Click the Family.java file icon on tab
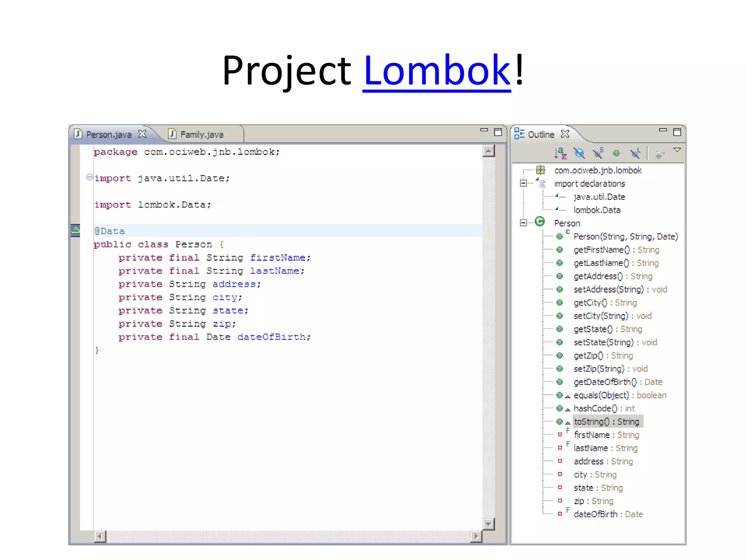The width and height of the screenshot is (747, 560). pos(172,134)
